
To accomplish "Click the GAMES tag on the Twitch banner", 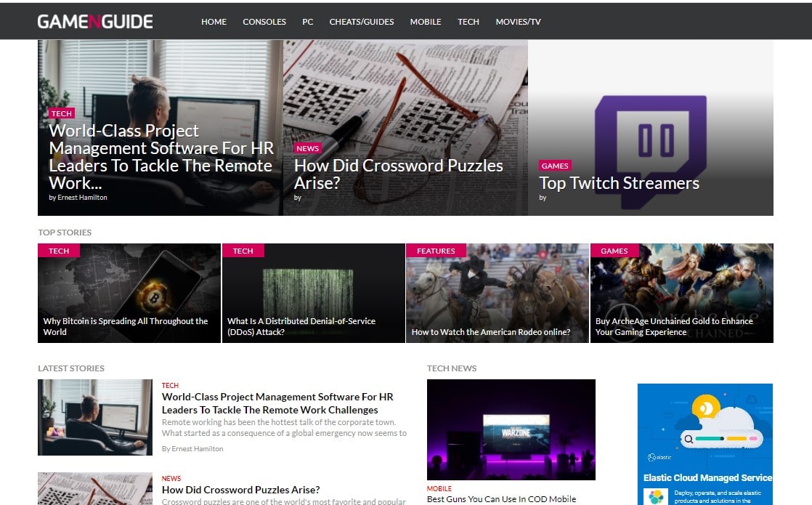I will click(x=555, y=166).
